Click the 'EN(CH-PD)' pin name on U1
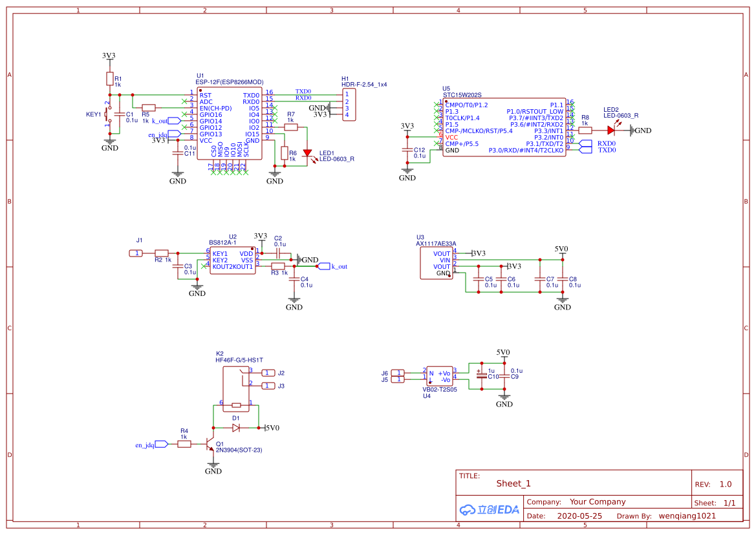 (215, 109)
